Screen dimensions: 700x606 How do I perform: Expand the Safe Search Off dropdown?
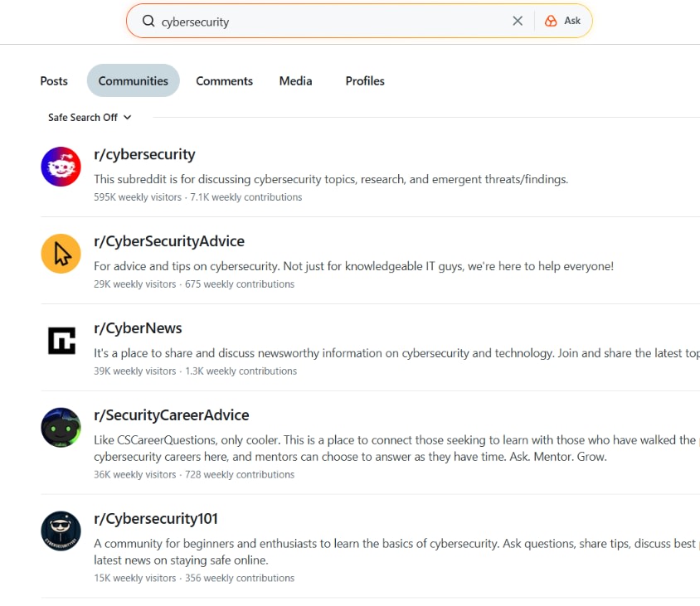pyautogui.click(x=90, y=118)
